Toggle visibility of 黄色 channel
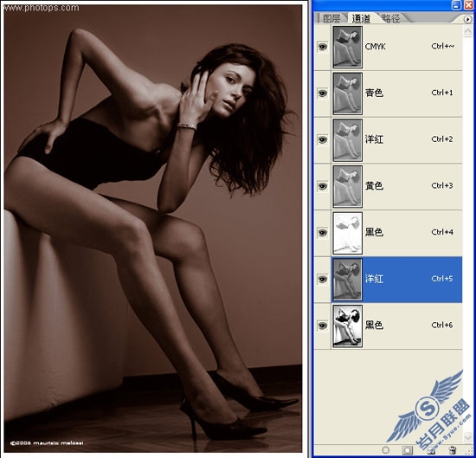The width and height of the screenshot is (476, 458). point(323,186)
